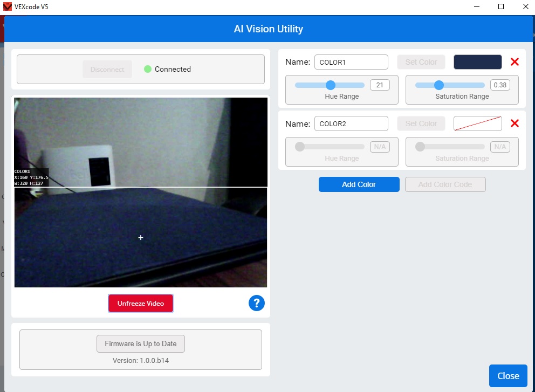Delete COLOR2 using the red X icon

tap(515, 123)
